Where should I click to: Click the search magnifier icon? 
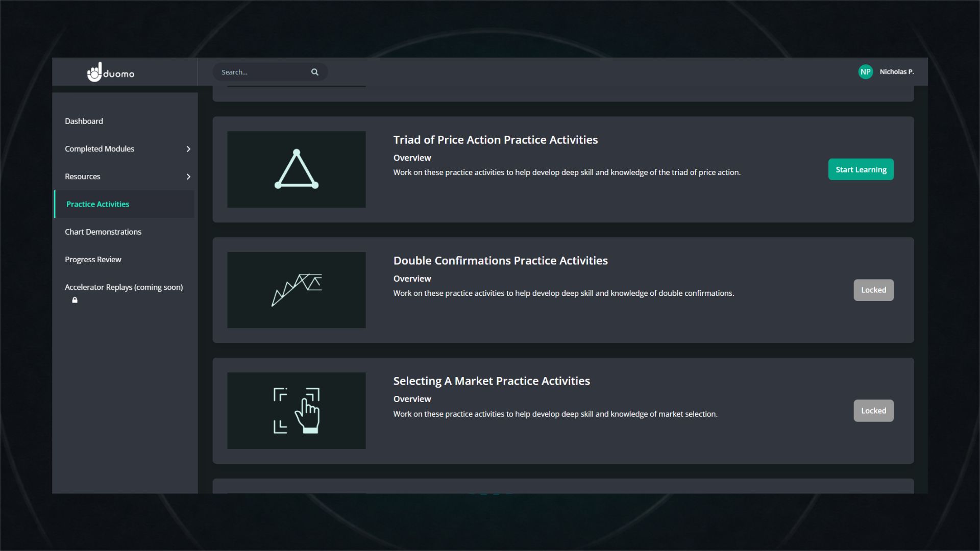point(315,72)
